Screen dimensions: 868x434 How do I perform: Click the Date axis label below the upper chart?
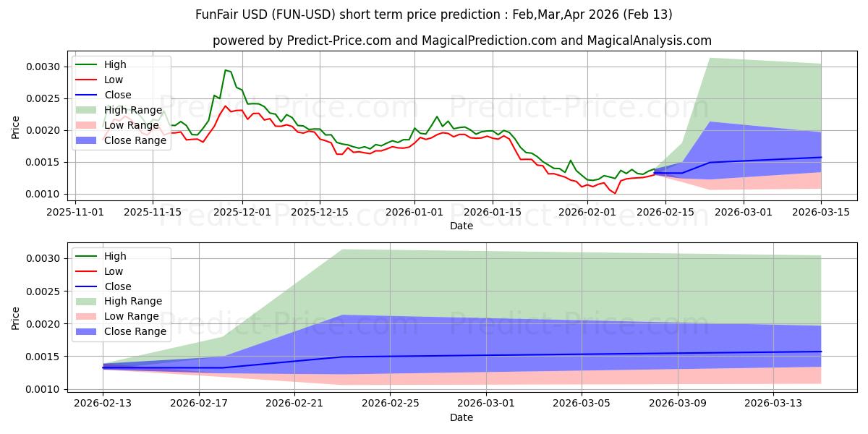461,226
